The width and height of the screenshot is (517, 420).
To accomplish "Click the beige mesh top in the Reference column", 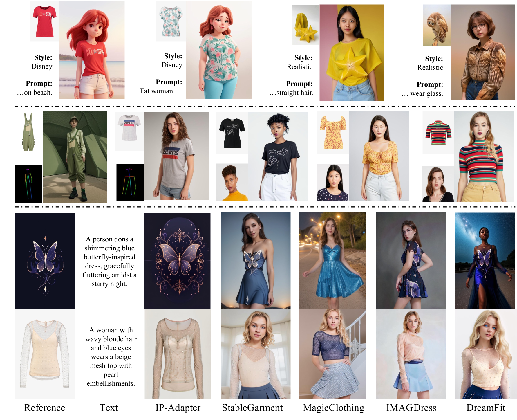I will [45, 354].
